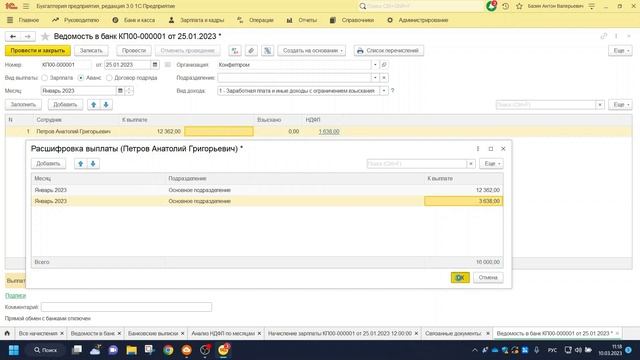Open the Организация field link icon
Image resolution: width=640 pixels, height=360 pixels.
click(x=384, y=64)
